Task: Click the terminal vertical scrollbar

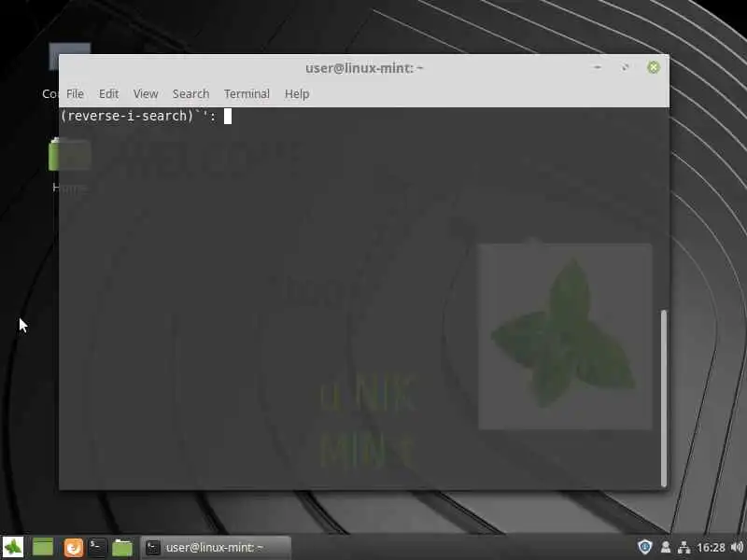Action: 664,399
